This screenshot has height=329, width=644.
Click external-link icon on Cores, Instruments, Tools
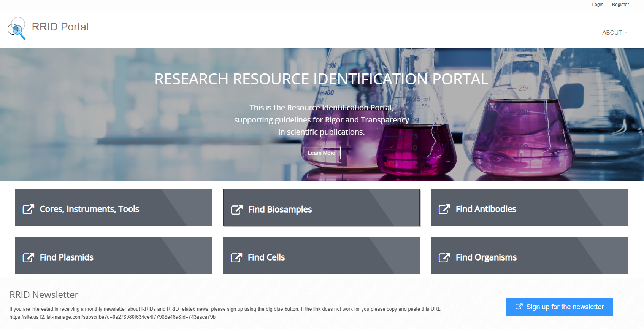click(29, 209)
